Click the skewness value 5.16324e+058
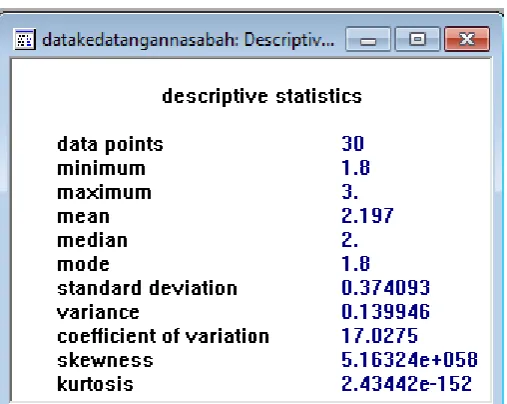This screenshot has height=404, width=507. click(410, 360)
